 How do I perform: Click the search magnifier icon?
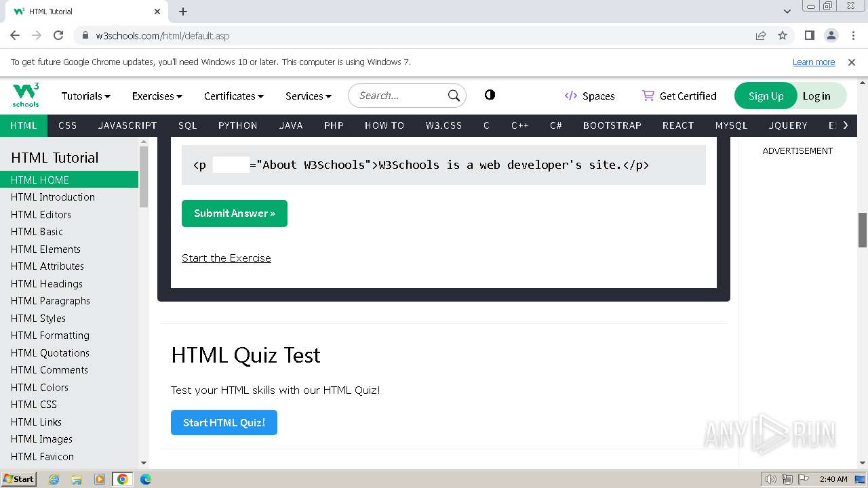click(454, 96)
